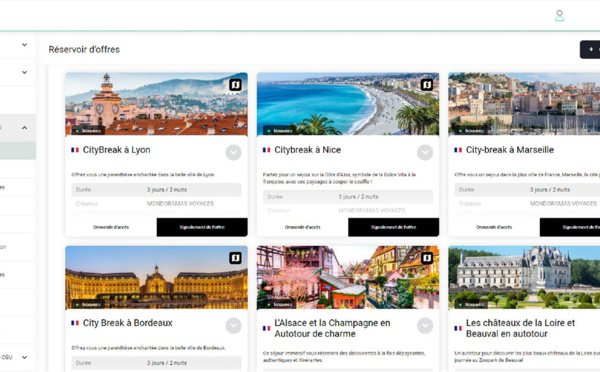Screen dimensions: 600x372
Task: Open the Alsace half-timbered houses photo
Action: pyautogui.click(x=348, y=277)
